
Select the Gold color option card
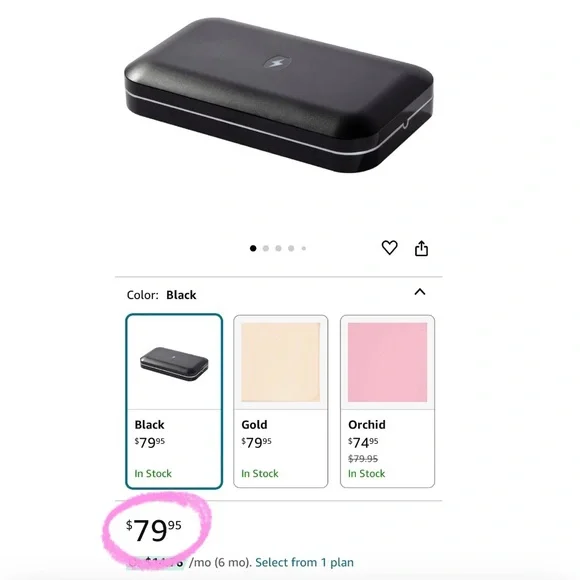pyautogui.click(x=280, y=401)
